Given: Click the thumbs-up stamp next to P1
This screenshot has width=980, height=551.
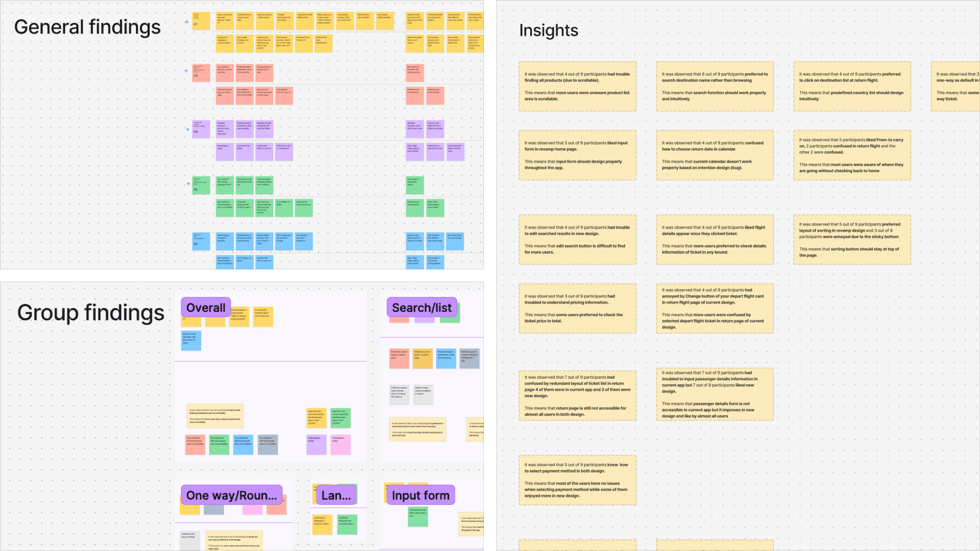Looking at the screenshot, I should click(x=187, y=22).
